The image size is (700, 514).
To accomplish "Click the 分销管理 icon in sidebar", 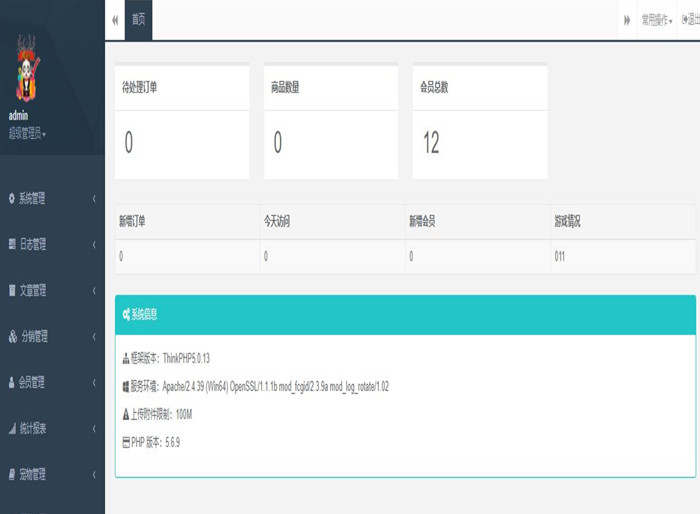I will pyautogui.click(x=12, y=337).
